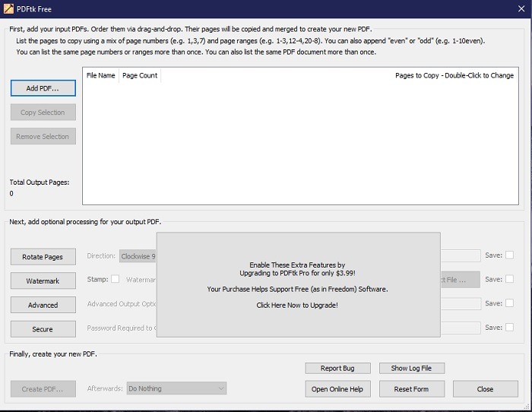Click the Report Bug button
Screen dimensions: 532x412
[337, 368]
